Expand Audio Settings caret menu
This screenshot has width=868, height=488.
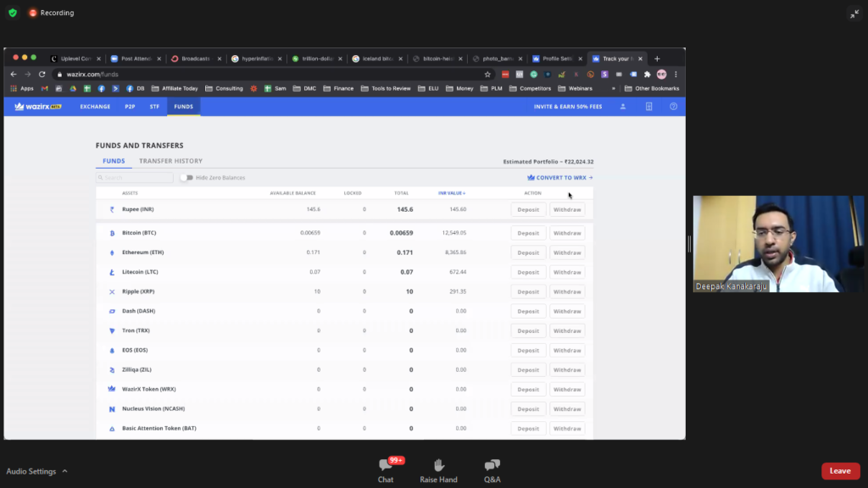coord(65,471)
